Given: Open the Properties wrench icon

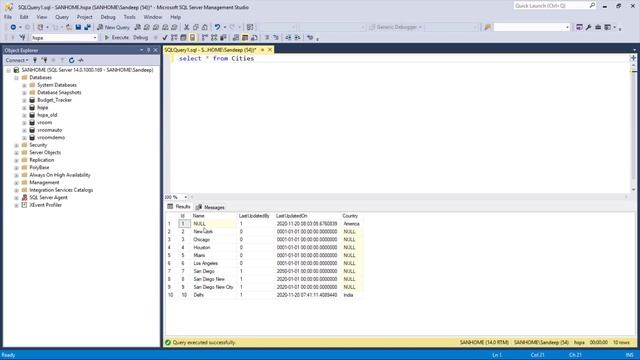Looking at the screenshot, I should (589, 27).
